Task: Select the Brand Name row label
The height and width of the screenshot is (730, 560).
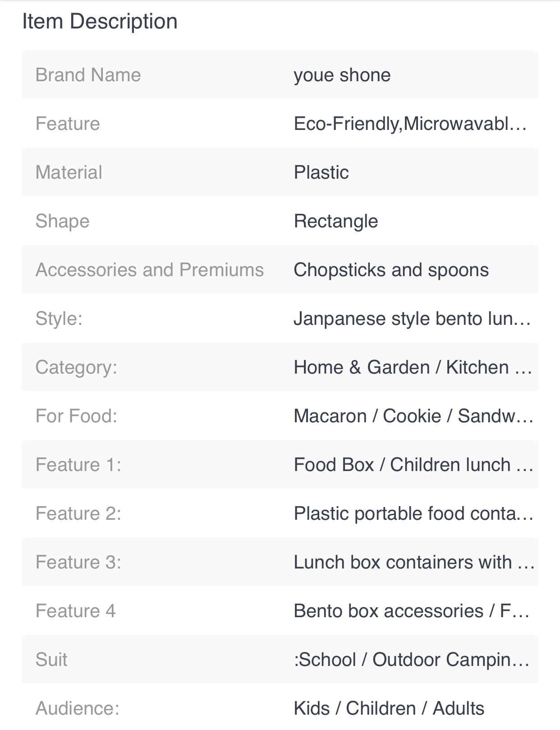Action: [88, 75]
